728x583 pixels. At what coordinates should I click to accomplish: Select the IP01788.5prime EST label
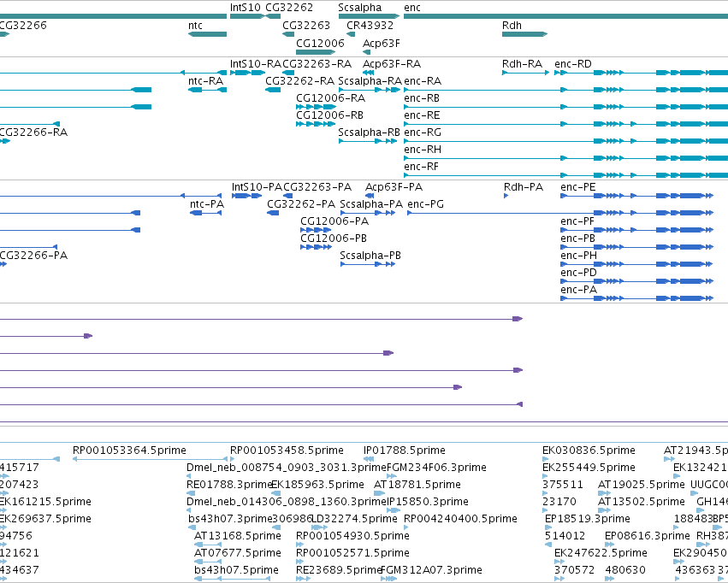[x=405, y=450]
